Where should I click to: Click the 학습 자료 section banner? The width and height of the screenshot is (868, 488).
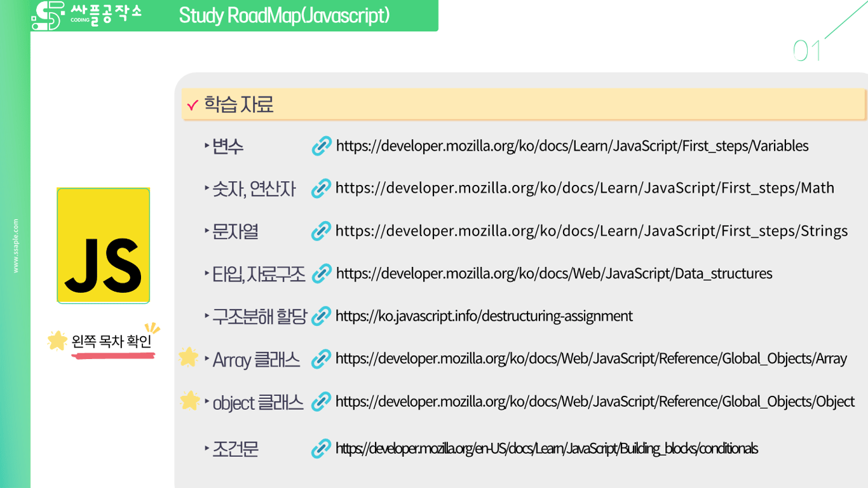(521, 104)
